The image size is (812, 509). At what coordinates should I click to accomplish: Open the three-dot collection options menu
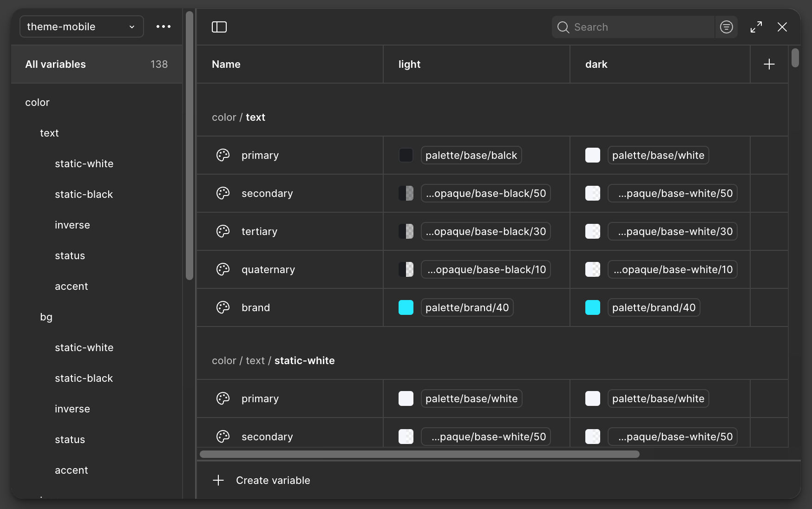pyautogui.click(x=164, y=27)
